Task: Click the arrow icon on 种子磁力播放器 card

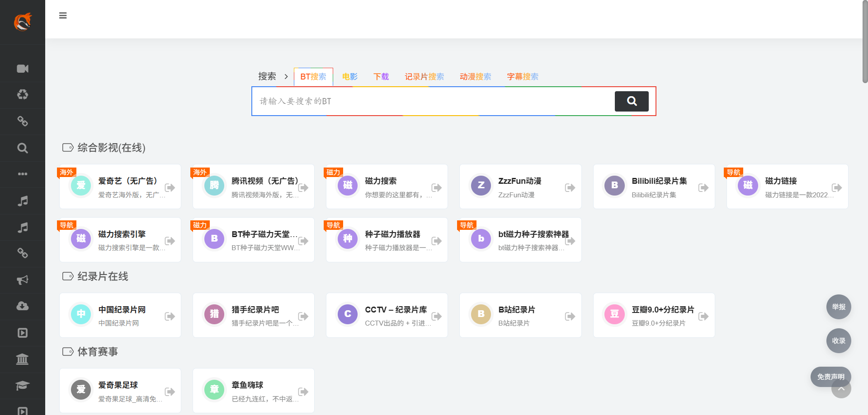Action: (x=437, y=241)
